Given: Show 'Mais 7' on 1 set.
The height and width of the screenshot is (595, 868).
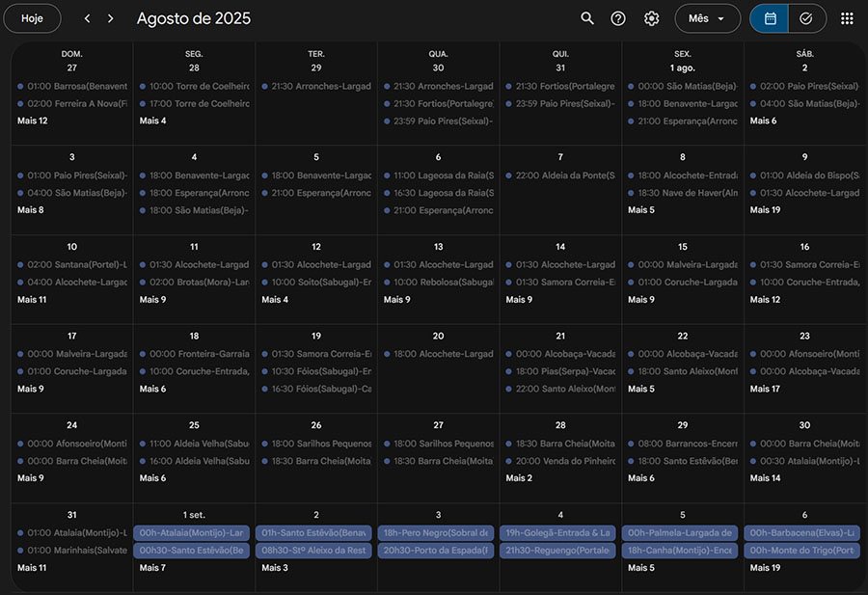Looking at the screenshot, I should (152, 567).
